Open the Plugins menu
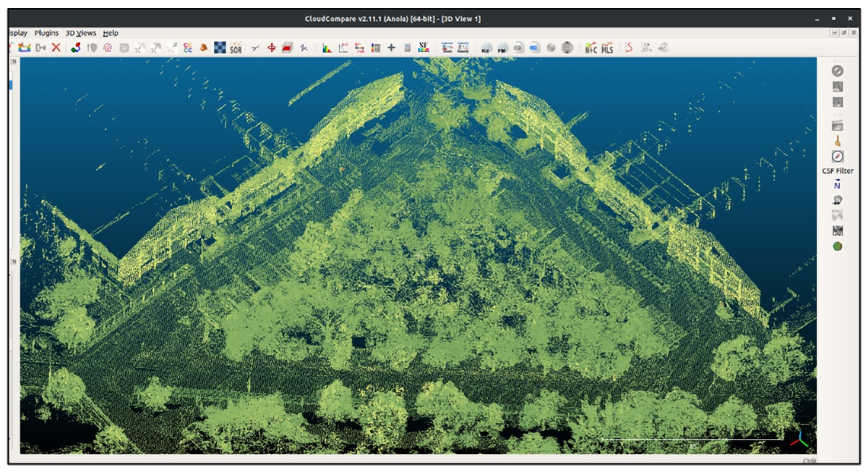The width and height of the screenshot is (868, 473). click(x=46, y=33)
